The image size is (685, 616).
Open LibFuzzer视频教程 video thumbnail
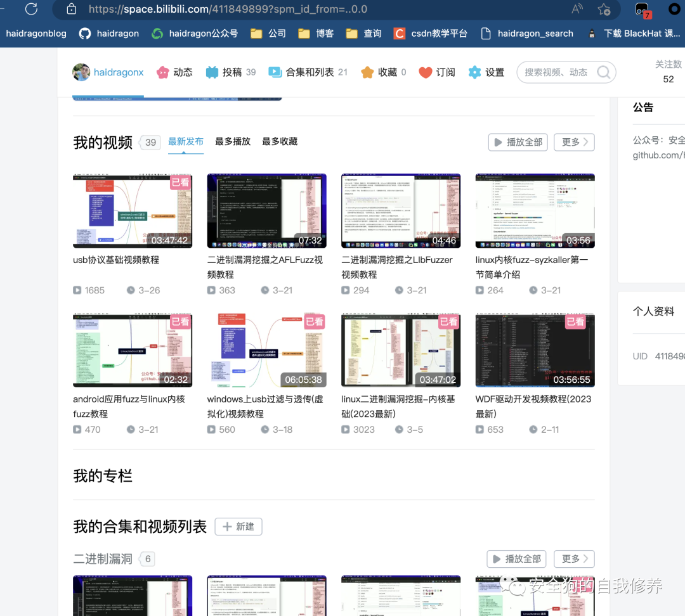click(x=401, y=211)
